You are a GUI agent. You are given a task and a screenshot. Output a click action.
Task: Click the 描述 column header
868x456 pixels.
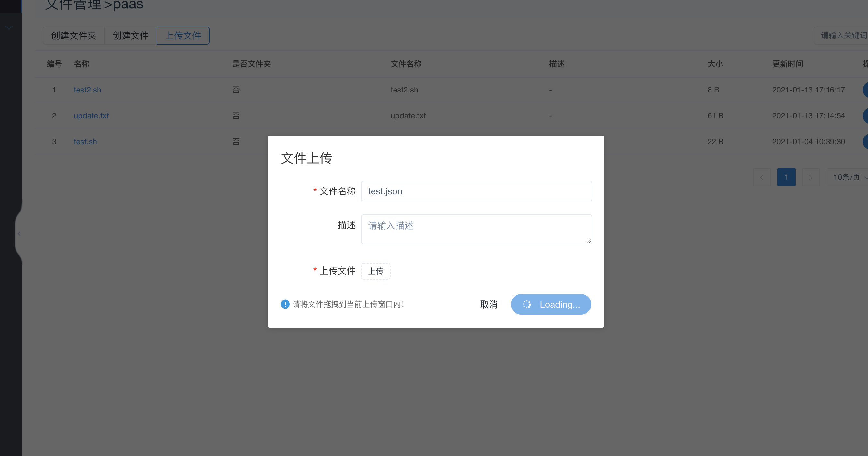[x=557, y=64]
